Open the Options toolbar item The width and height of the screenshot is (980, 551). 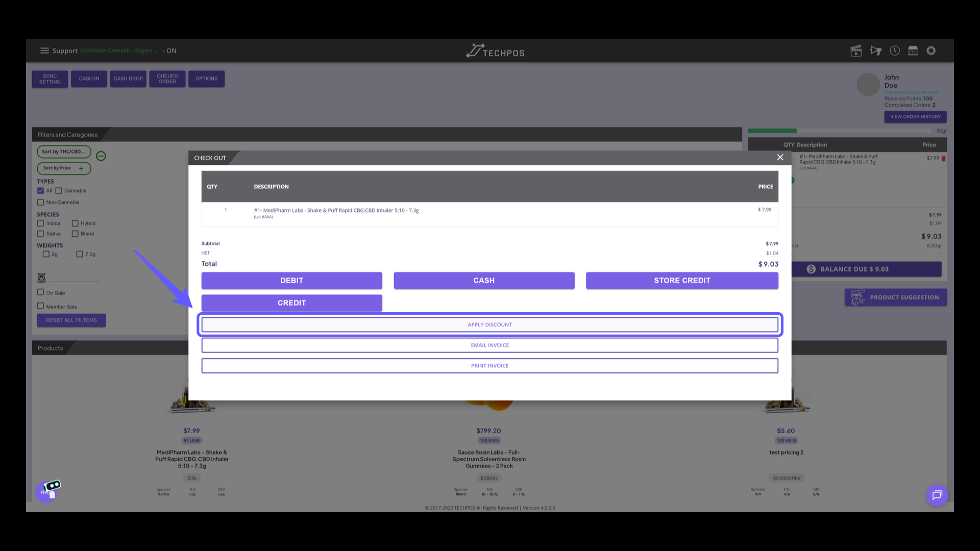(206, 79)
